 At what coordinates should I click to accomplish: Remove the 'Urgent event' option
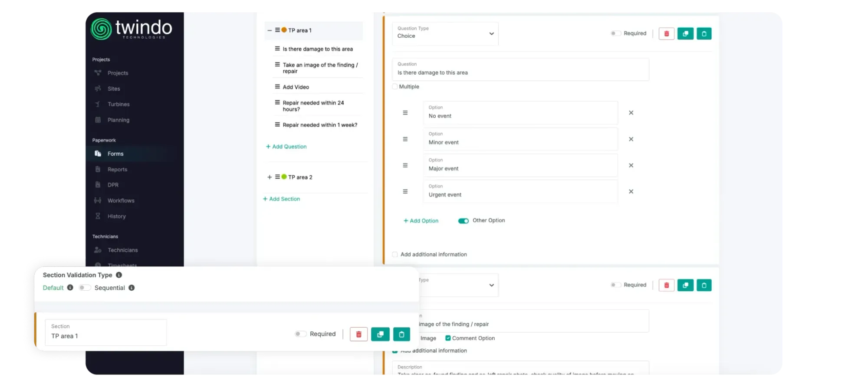coord(631,191)
